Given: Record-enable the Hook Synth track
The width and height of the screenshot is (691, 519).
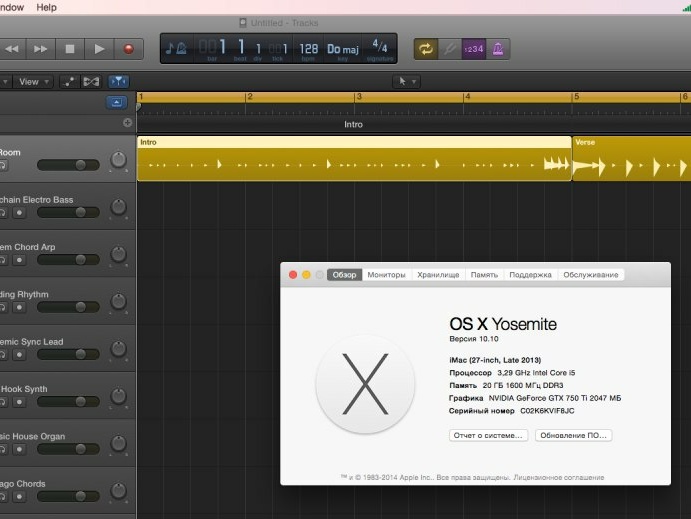Looking at the screenshot, I should click(19, 402).
